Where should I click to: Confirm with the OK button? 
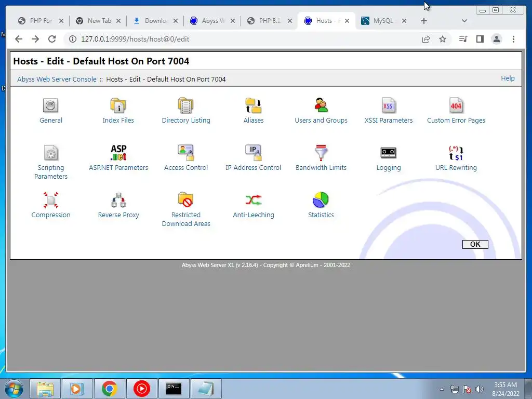click(475, 244)
